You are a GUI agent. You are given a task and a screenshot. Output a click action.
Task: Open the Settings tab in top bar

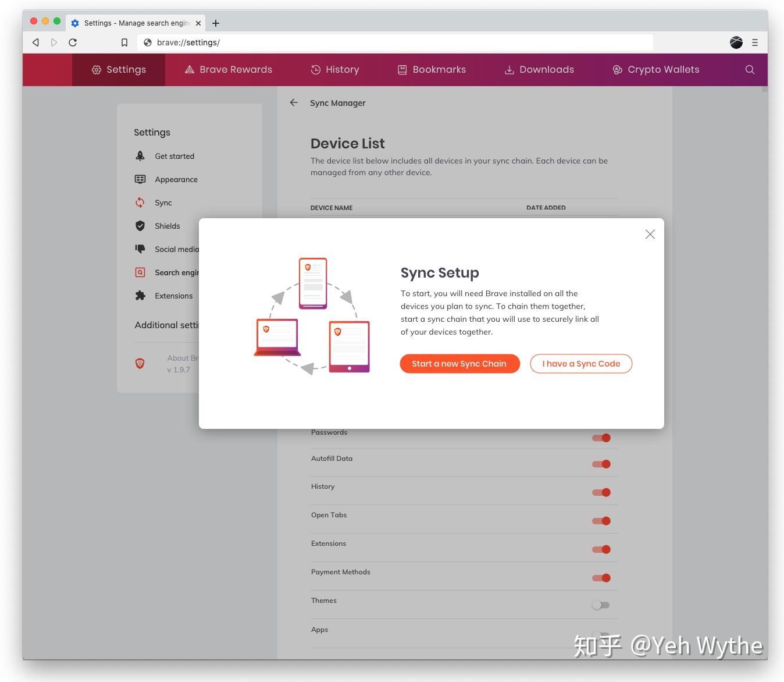click(x=119, y=70)
